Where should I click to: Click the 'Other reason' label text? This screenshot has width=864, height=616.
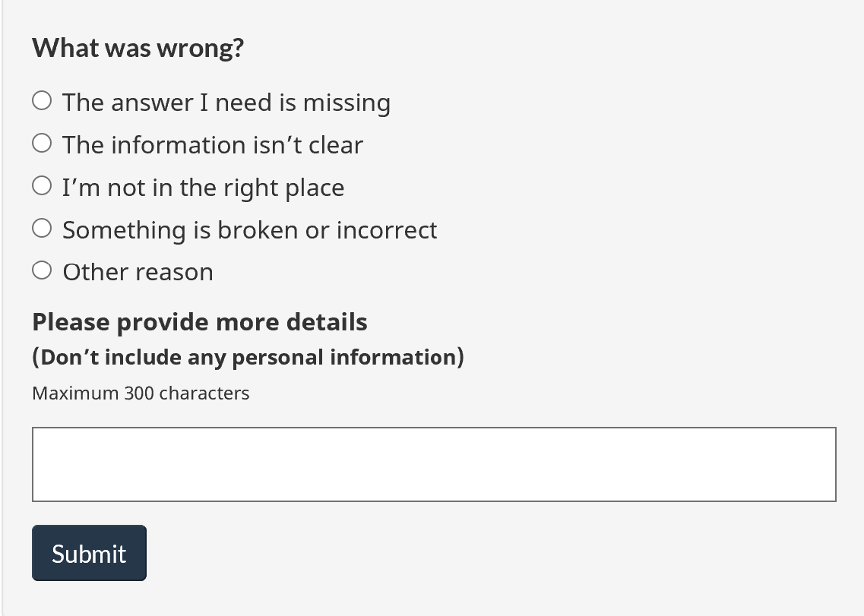138,272
